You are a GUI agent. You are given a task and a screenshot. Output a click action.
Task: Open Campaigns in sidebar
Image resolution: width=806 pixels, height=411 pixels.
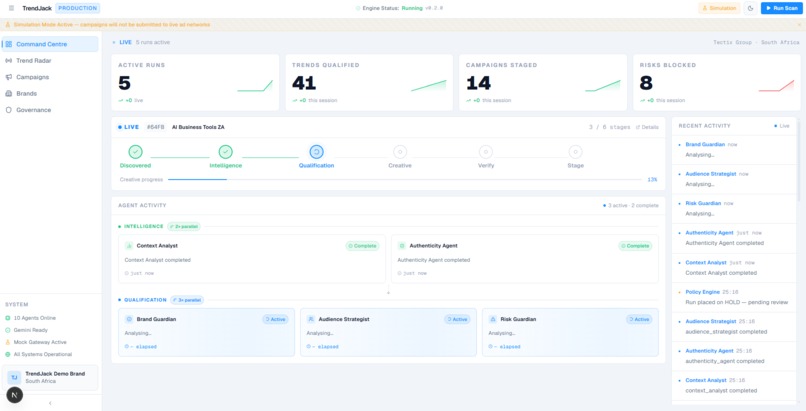pos(50,77)
